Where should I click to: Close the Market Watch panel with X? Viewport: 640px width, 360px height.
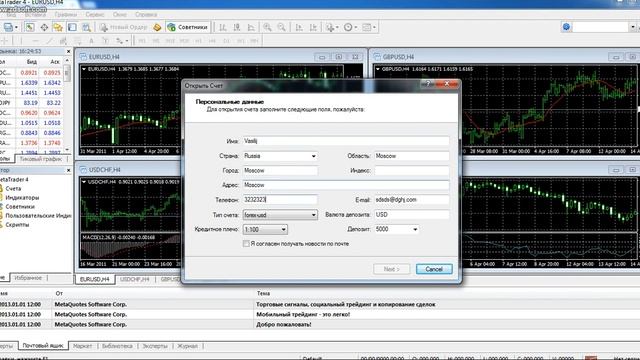(x=69, y=51)
